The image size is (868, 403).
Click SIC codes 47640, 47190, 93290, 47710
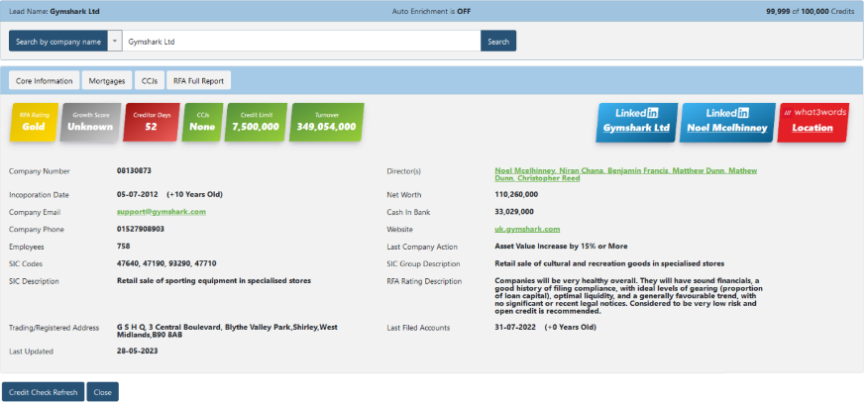click(166, 263)
